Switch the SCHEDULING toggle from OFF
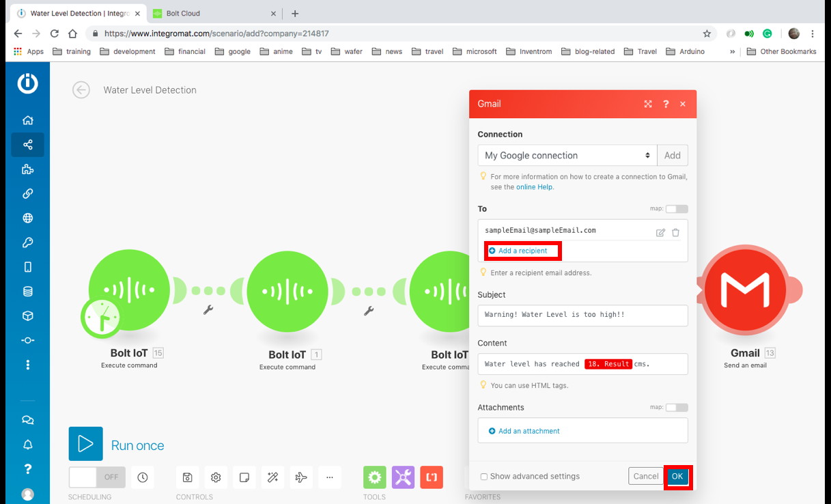Image resolution: width=831 pixels, height=504 pixels. (96, 477)
